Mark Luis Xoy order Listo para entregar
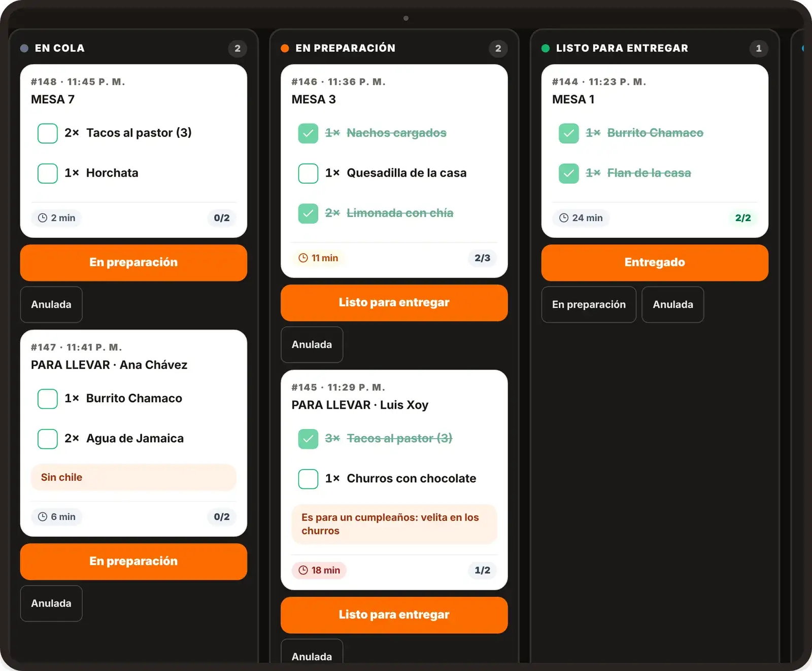Viewport: 812px width, 671px height. pyautogui.click(x=394, y=615)
